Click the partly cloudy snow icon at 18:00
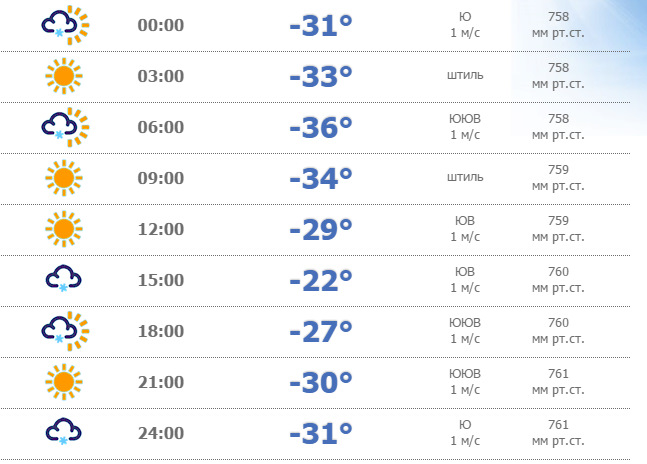Screen dimensions: 647x464 coord(64,331)
